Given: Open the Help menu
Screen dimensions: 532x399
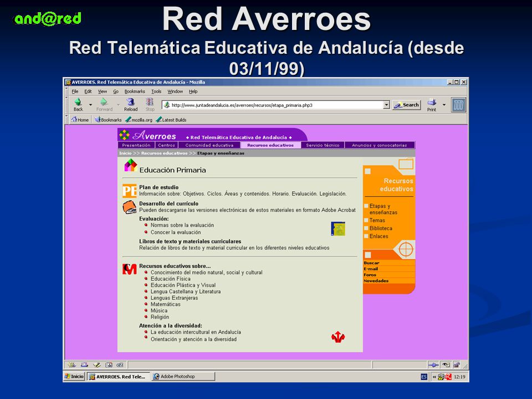Looking at the screenshot, I should click(x=193, y=91).
